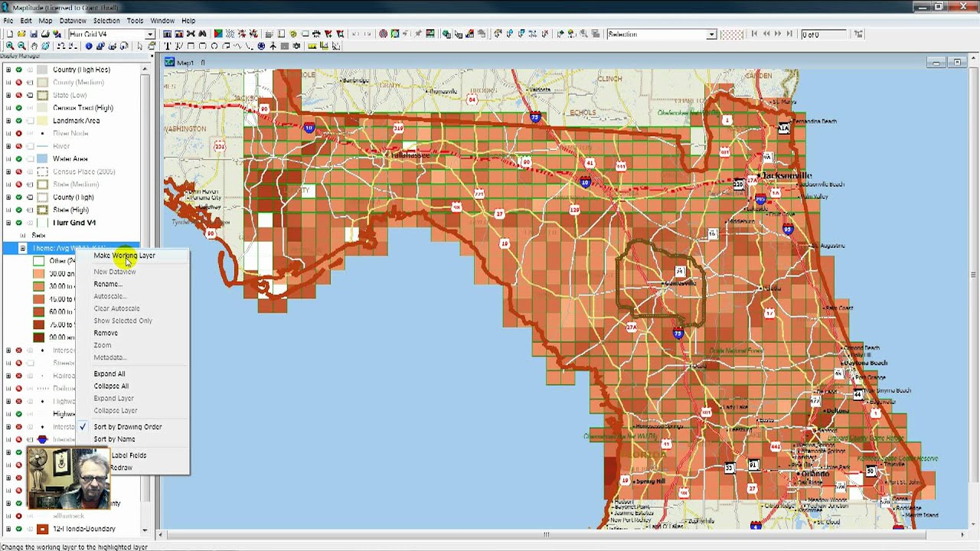Image resolution: width=980 pixels, height=551 pixels.
Task: Click Expand All in the context menu
Action: tap(109, 374)
